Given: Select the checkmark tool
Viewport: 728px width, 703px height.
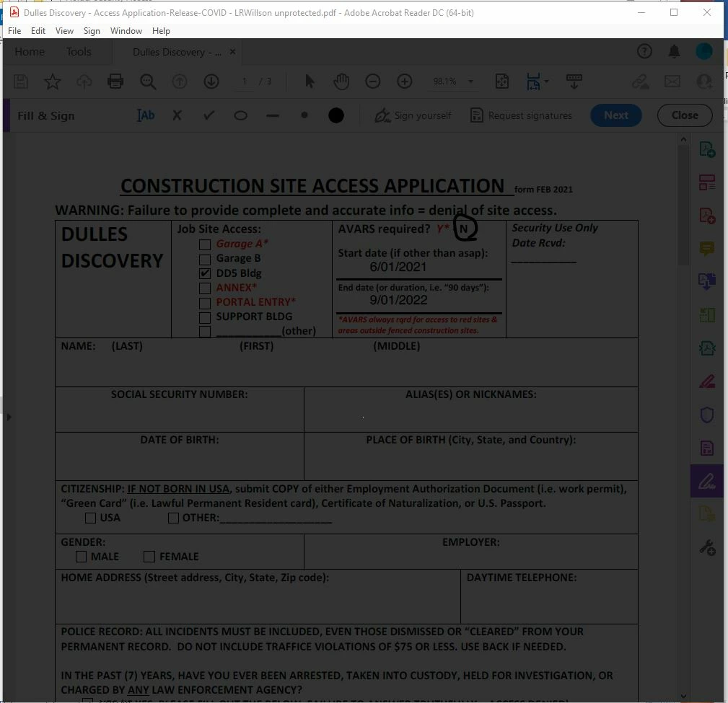Looking at the screenshot, I should click(209, 115).
